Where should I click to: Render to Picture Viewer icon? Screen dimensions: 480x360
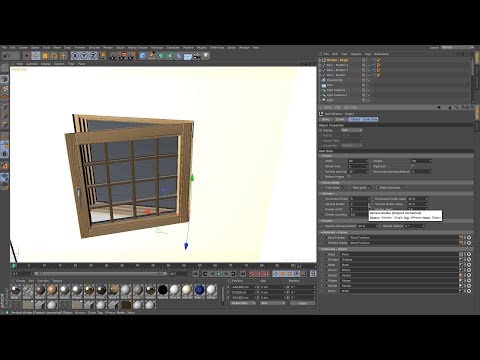pyautogui.click(x=123, y=56)
